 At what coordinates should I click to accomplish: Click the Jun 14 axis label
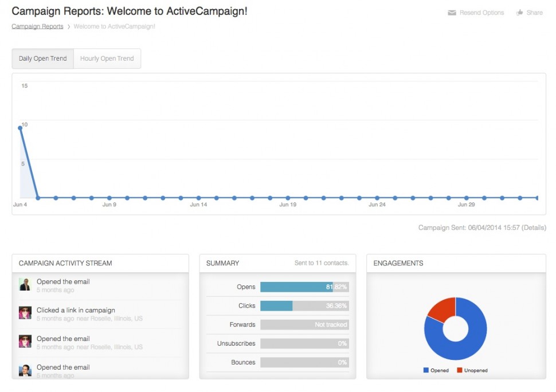pyautogui.click(x=198, y=205)
